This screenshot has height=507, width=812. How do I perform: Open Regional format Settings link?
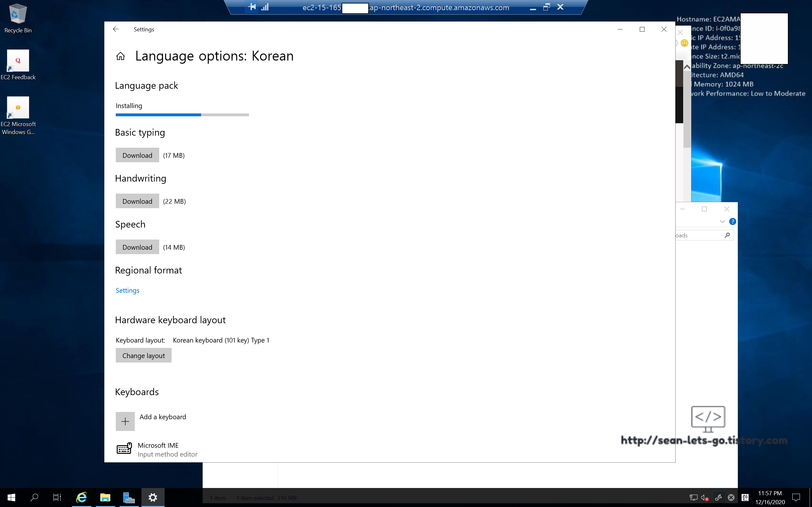[x=127, y=290]
